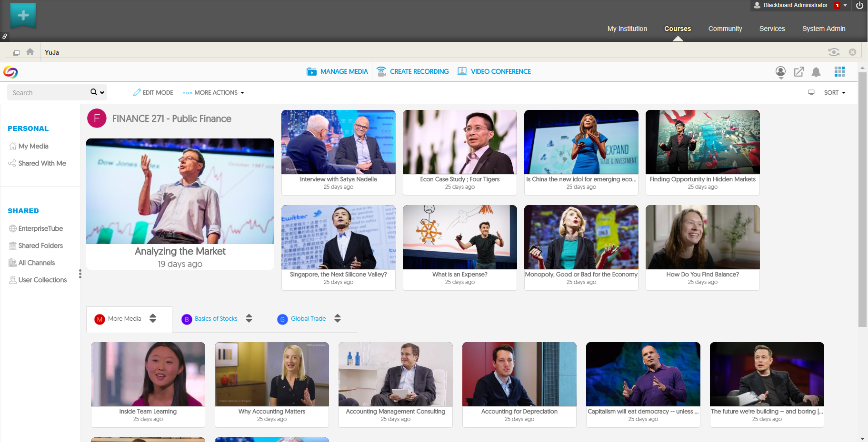The image size is (868, 442).
Task: Open Accounting for Depreciation video
Action: pos(519,384)
